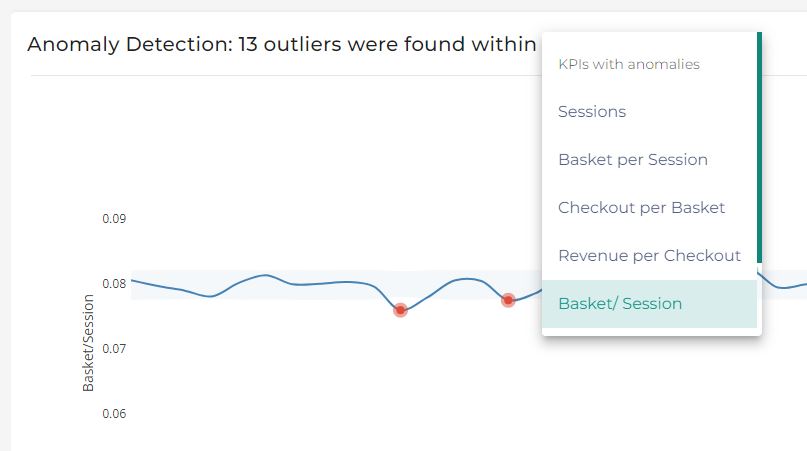Click the scrollbar track below green thumb
Viewport: 807px width, 451px height.
(759, 299)
